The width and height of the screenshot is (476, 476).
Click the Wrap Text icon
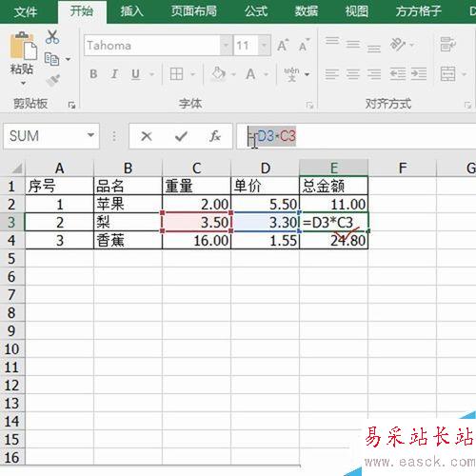click(x=447, y=45)
